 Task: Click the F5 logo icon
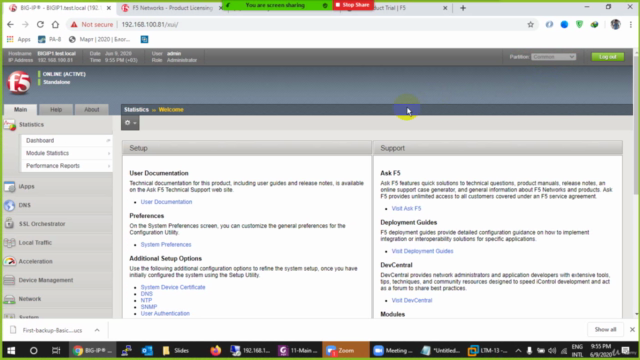coord(18,82)
